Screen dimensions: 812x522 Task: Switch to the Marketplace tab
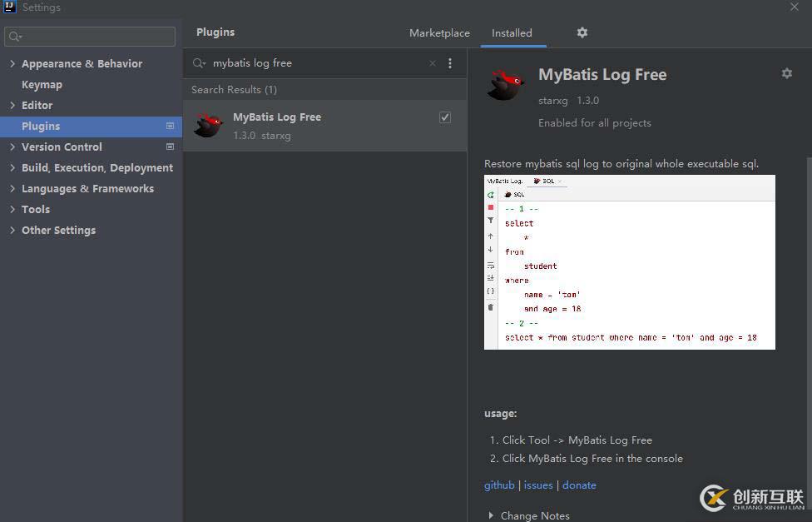(439, 32)
